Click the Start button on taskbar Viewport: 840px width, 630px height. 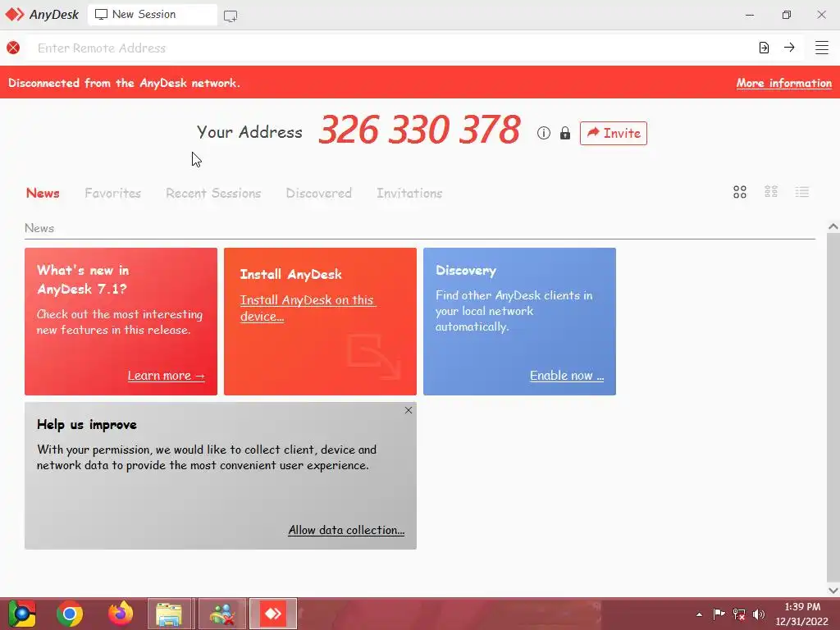pyautogui.click(x=21, y=614)
